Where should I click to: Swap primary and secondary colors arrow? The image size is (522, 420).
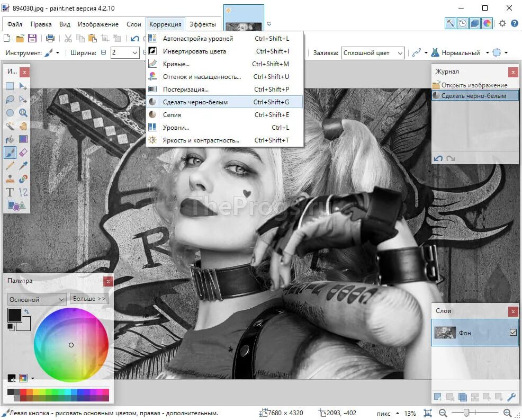coord(26,311)
